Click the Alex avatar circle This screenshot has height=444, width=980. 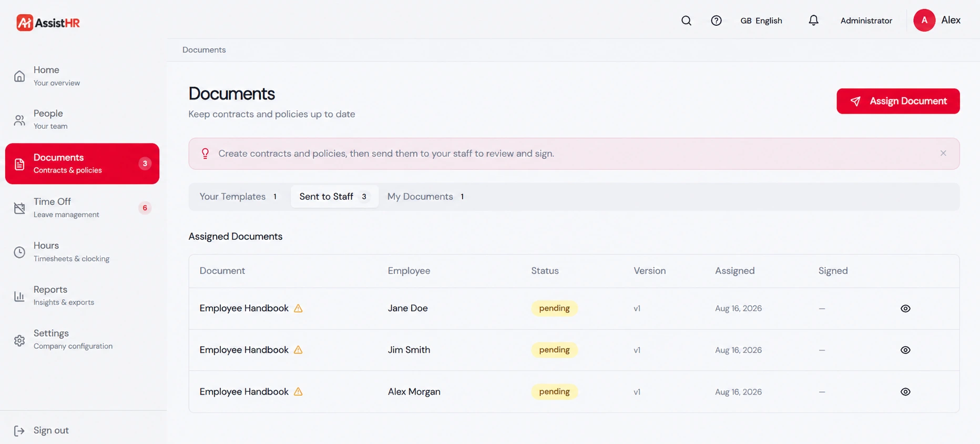(924, 21)
